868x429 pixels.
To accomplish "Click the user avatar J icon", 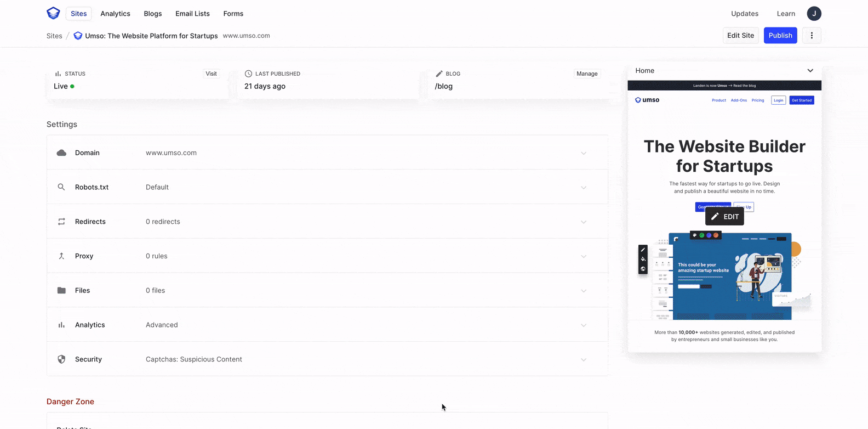I will (814, 14).
